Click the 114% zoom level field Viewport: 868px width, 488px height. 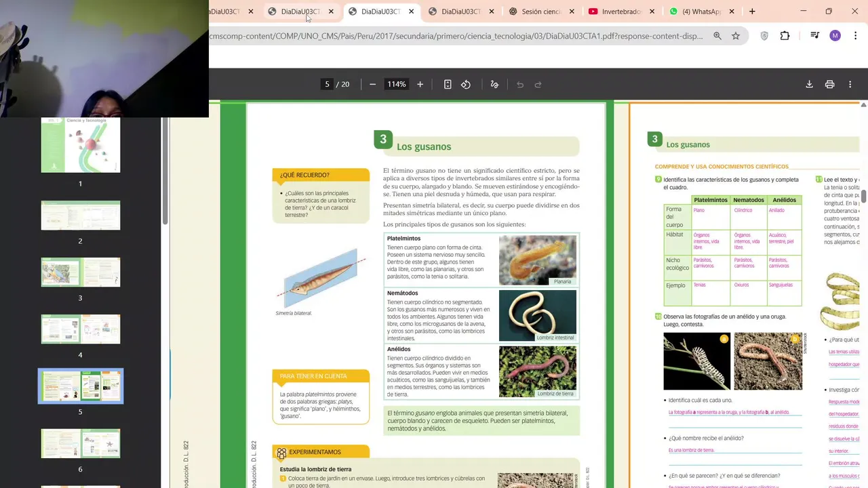(396, 84)
